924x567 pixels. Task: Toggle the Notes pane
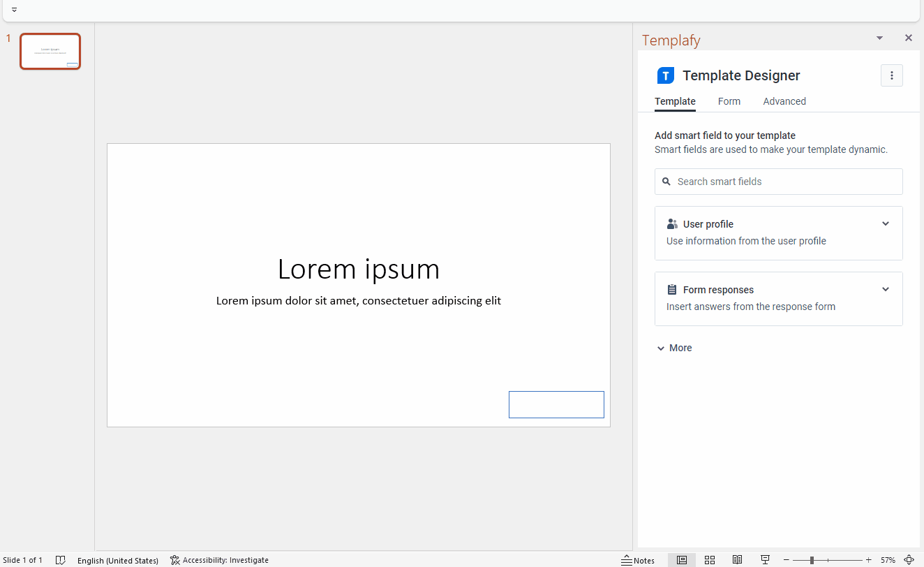pos(639,559)
